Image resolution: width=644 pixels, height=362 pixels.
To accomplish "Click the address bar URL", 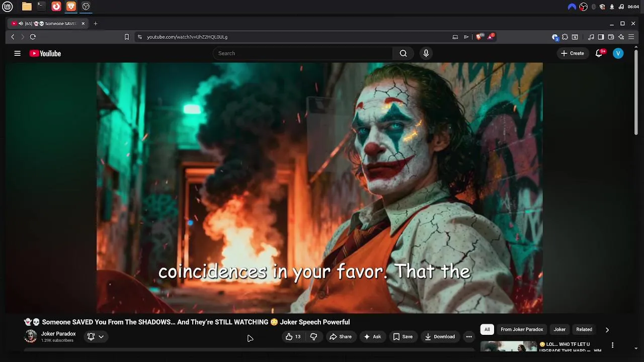I will click(x=187, y=37).
